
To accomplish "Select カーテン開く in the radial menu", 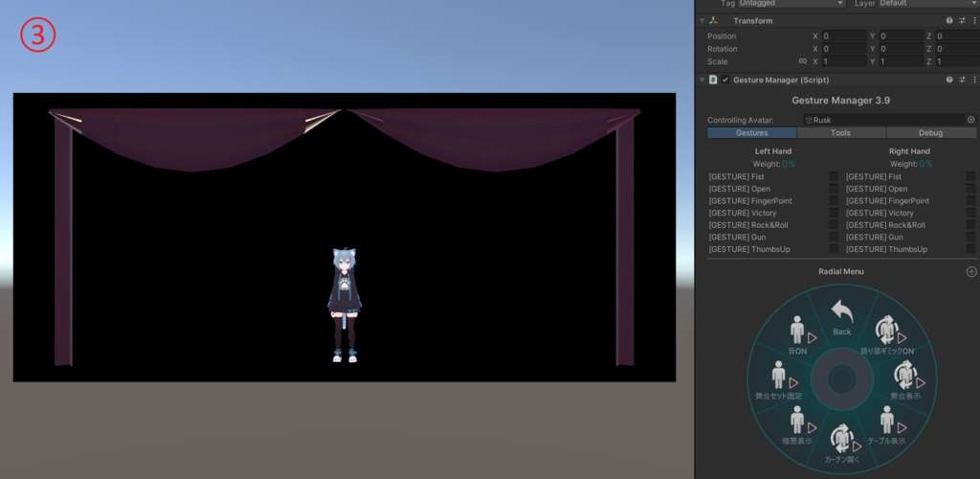I will tap(842, 444).
